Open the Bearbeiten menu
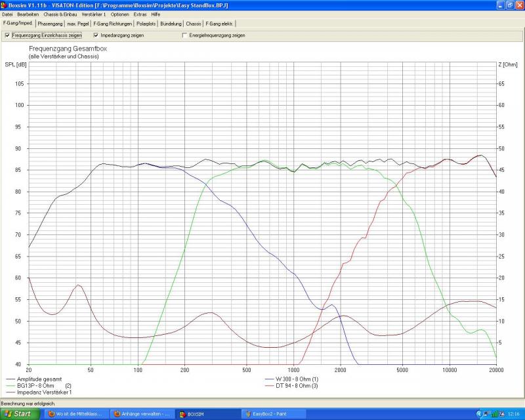Screen dimensions: 525x420 tap(28, 14)
